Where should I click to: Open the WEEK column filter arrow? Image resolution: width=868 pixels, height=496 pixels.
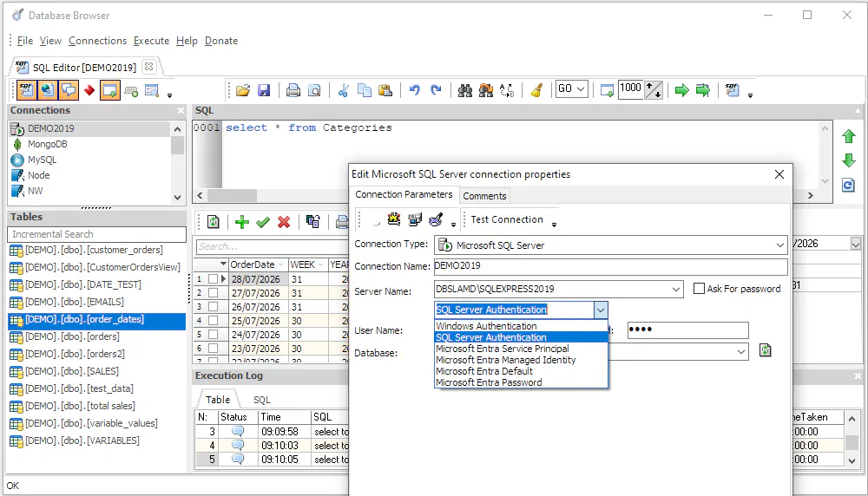point(321,264)
